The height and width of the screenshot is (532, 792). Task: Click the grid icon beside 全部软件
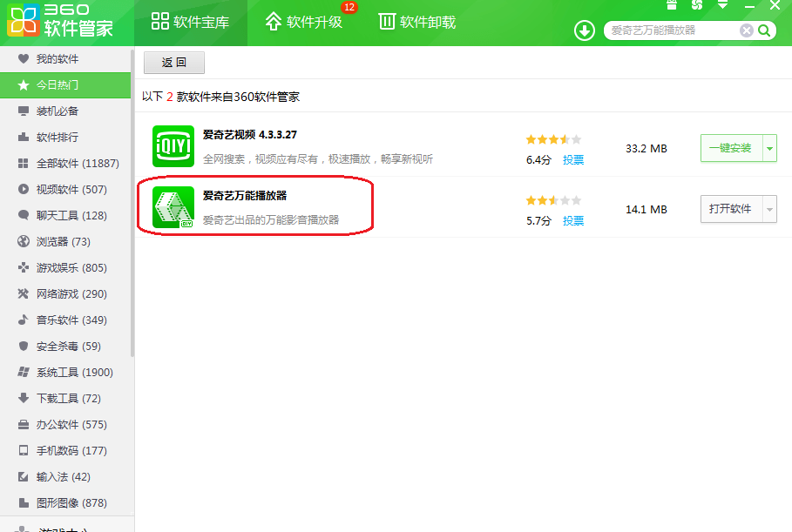(x=24, y=163)
